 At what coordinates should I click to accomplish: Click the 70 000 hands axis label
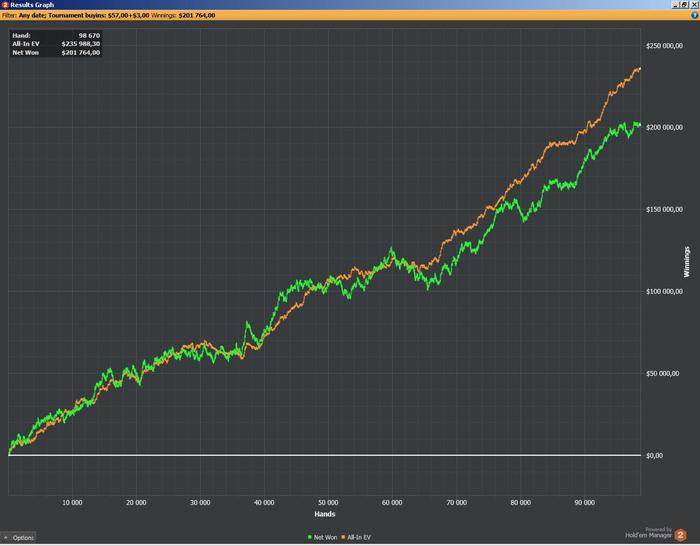(456, 503)
